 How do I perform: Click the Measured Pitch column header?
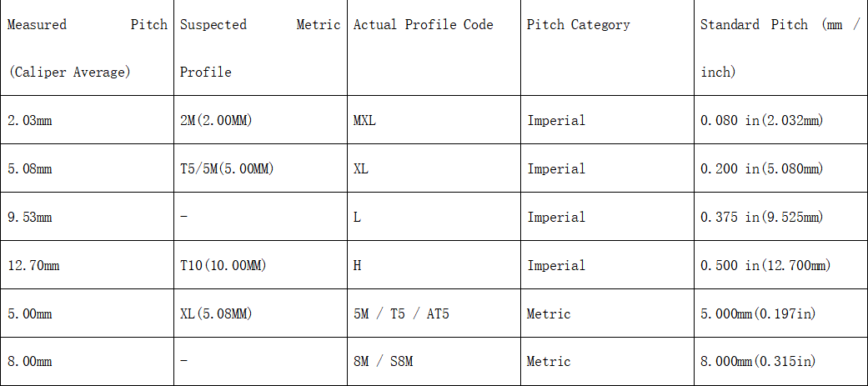point(87,48)
